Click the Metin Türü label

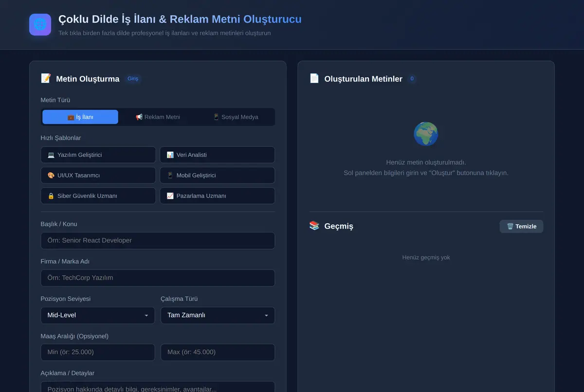(55, 100)
